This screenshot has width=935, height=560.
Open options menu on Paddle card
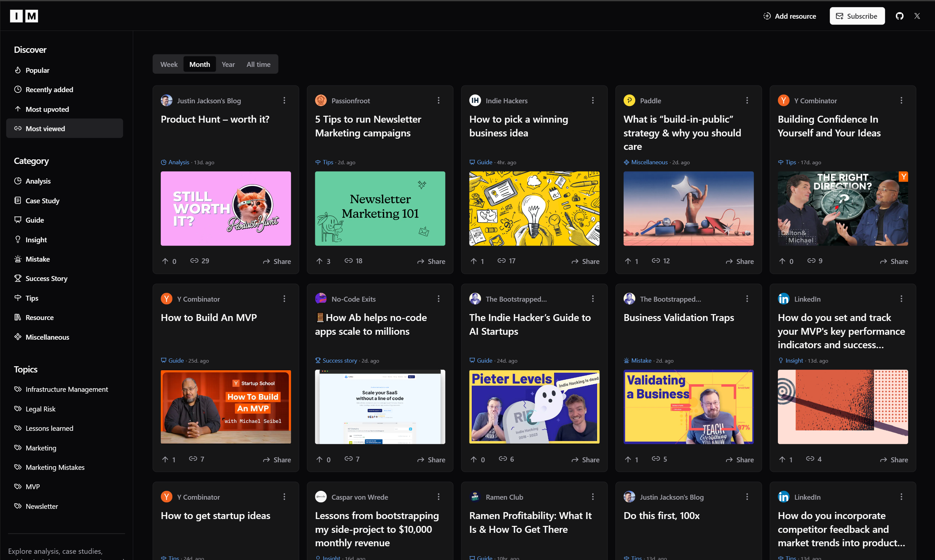click(747, 100)
